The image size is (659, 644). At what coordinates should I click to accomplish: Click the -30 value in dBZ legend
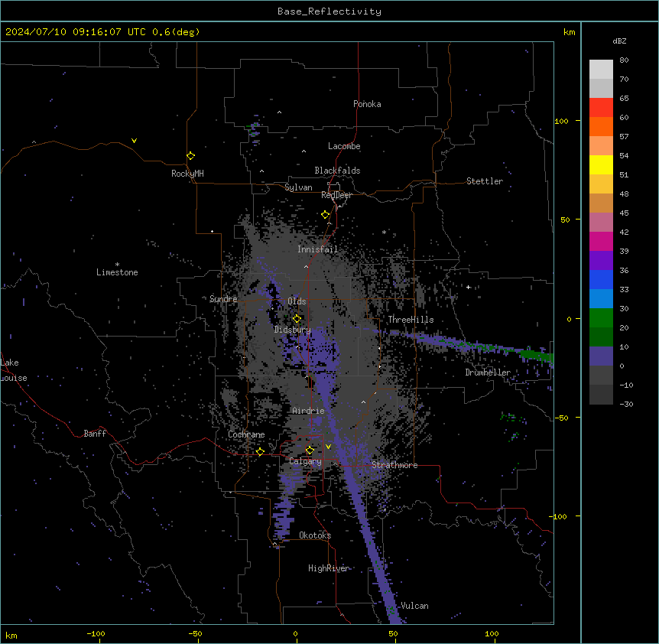[626, 405]
